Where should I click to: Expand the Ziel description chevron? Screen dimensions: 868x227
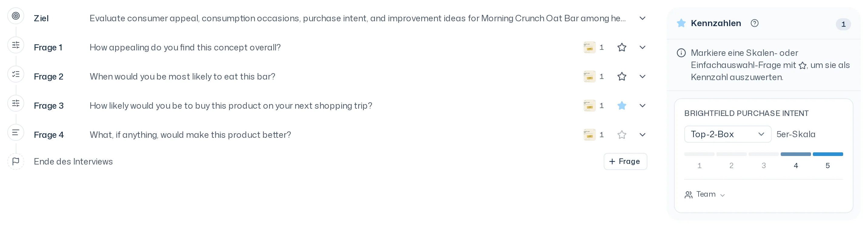click(x=643, y=18)
